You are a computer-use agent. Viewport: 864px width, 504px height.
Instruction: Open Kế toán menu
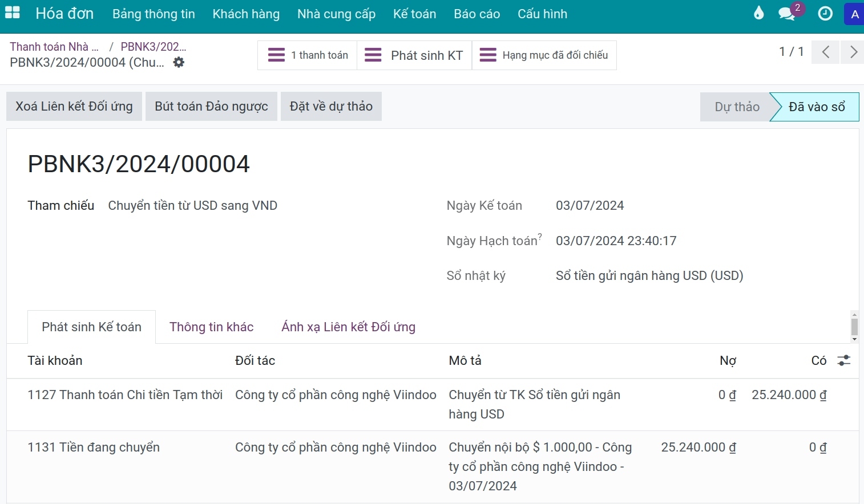(x=414, y=14)
